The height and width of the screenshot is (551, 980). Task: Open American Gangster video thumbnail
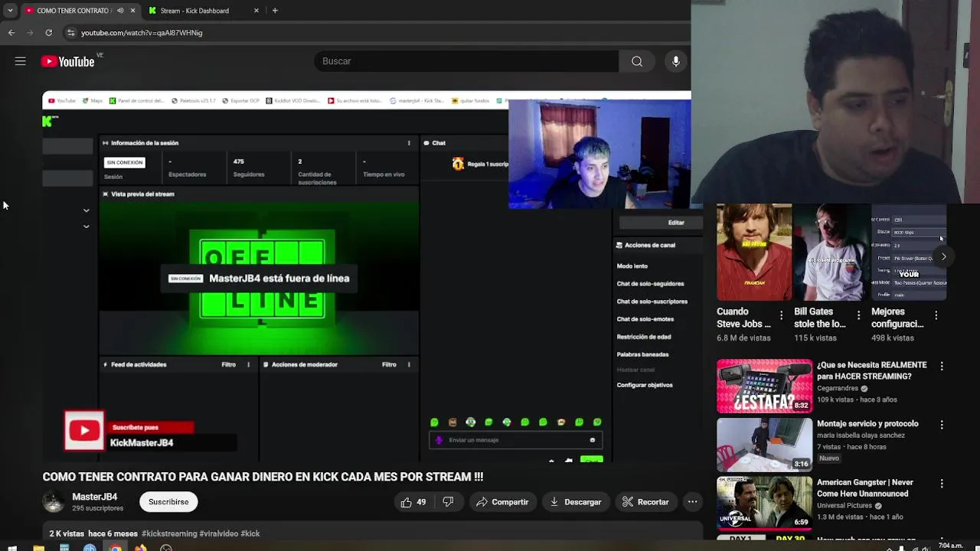click(x=764, y=504)
